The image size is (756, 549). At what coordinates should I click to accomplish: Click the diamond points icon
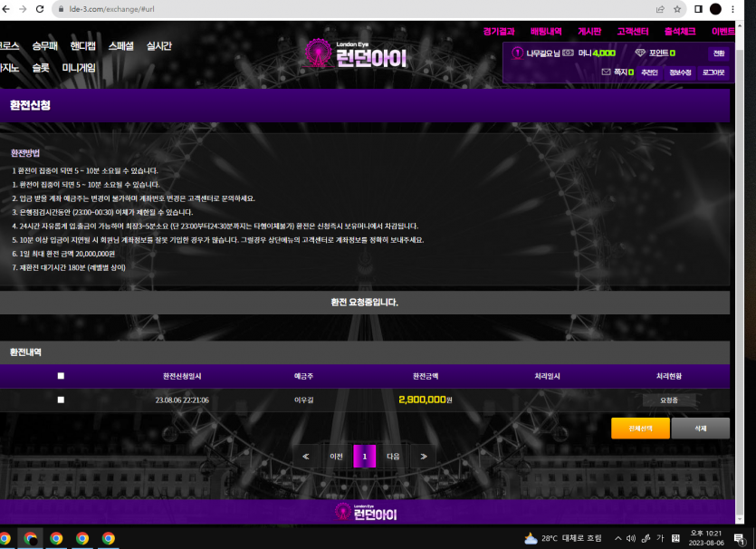640,53
